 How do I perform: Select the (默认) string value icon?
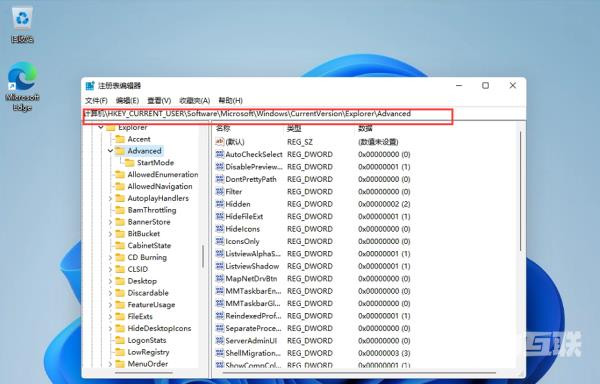220,142
